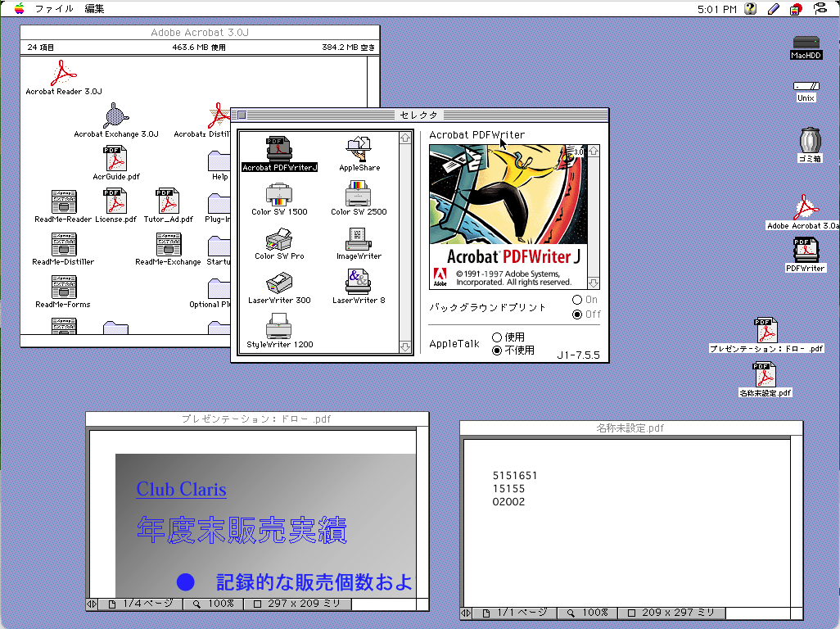Viewport: 840px width, 629px height.
Task: Open the 1/4 ページ page popup
Action: click(142, 604)
